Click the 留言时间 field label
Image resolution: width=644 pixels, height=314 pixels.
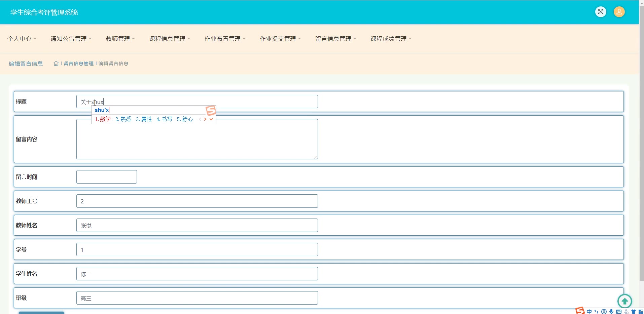coord(27,177)
